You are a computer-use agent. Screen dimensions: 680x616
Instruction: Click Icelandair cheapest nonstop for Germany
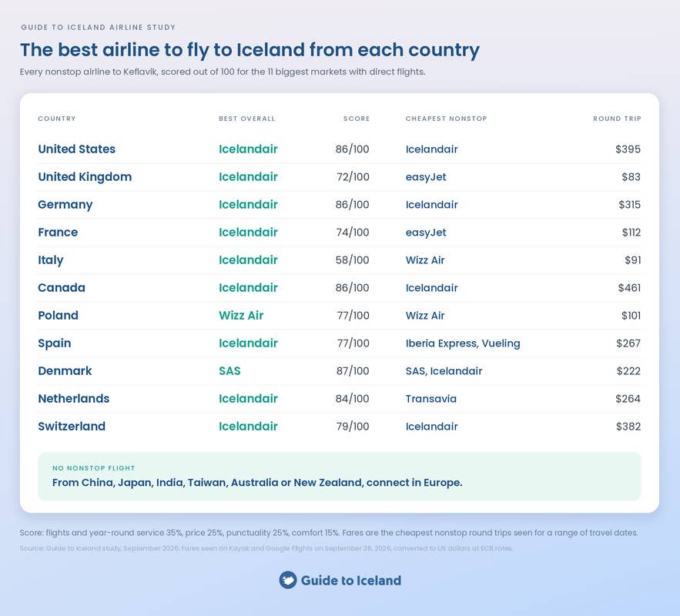[431, 205]
